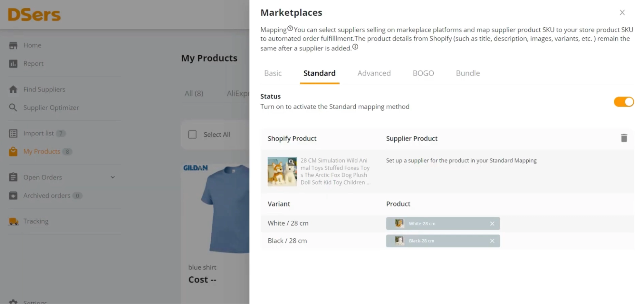Click the Mapping help question-mark icon

tap(290, 28)
